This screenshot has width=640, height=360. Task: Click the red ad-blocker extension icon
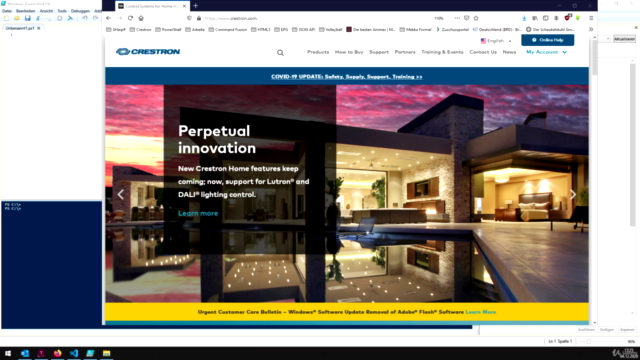point(567,18)
